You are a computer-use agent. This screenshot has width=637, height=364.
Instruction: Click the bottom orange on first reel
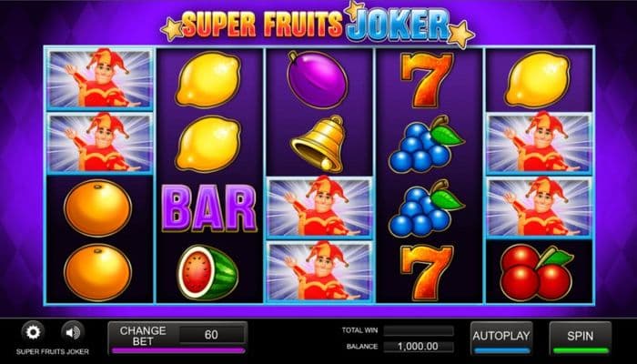97,272
